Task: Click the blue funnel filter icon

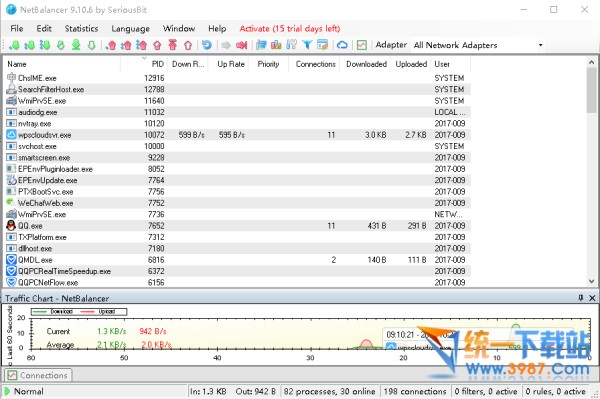Action: click(x=307, y=45)
